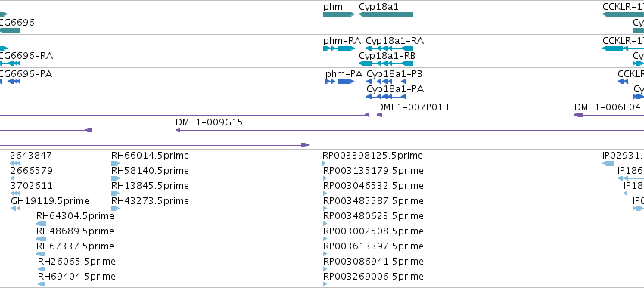Image resolution: width=644 pixels, height=288 pixels.
Task: Select the RH43273.5prime label
Action: click(150, 200)
